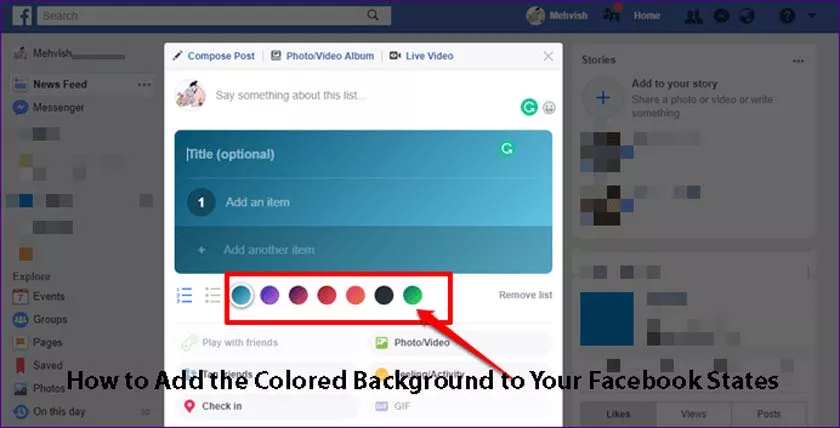Click into the Facebook search field
The height and width of the screenshot is (428, 840).
[x=214, y=16]
